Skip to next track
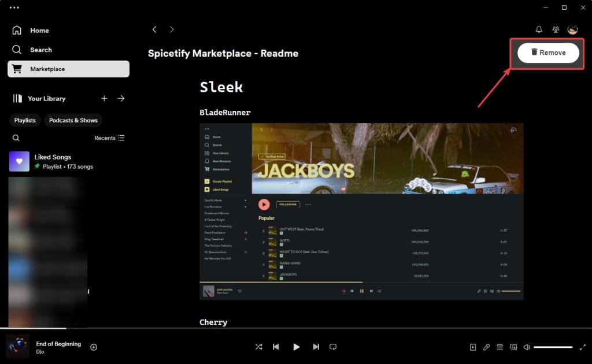 pyautogui.click(x=316, y=347)
